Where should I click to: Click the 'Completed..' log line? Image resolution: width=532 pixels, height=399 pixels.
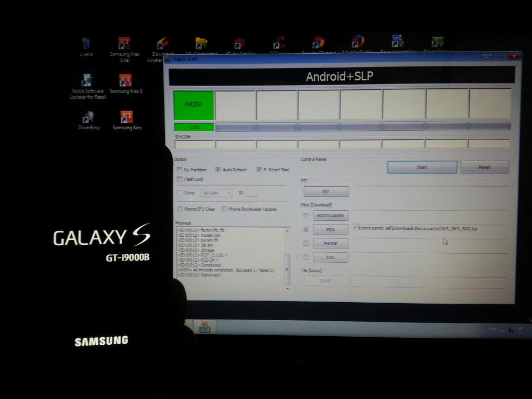tap(200, 265)
